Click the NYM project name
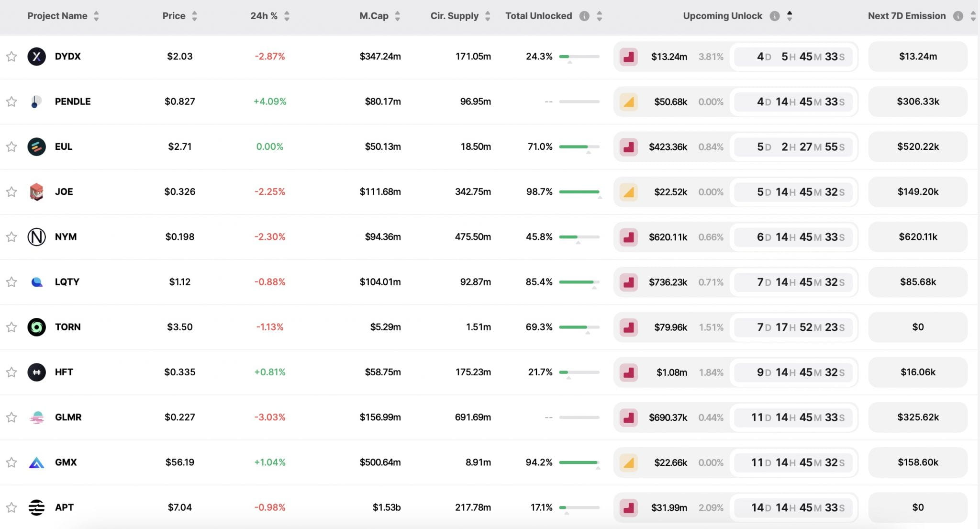 tap(65, 236)
